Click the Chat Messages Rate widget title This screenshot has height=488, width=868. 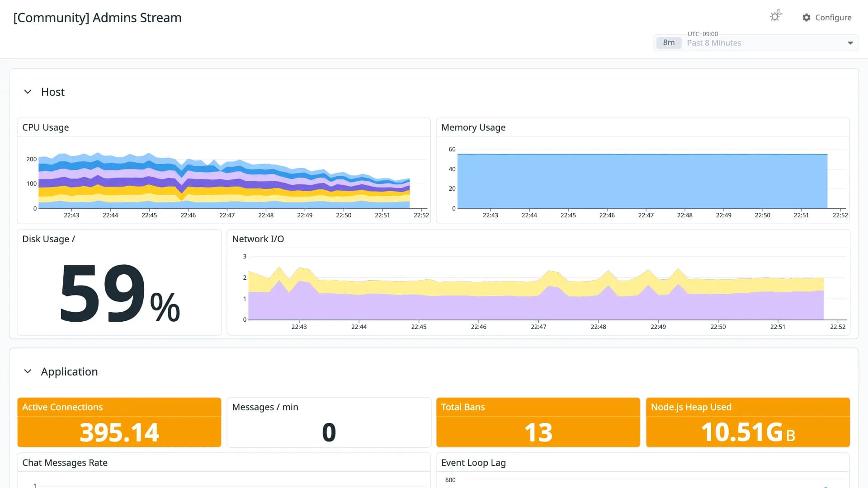tap(65, 463)
